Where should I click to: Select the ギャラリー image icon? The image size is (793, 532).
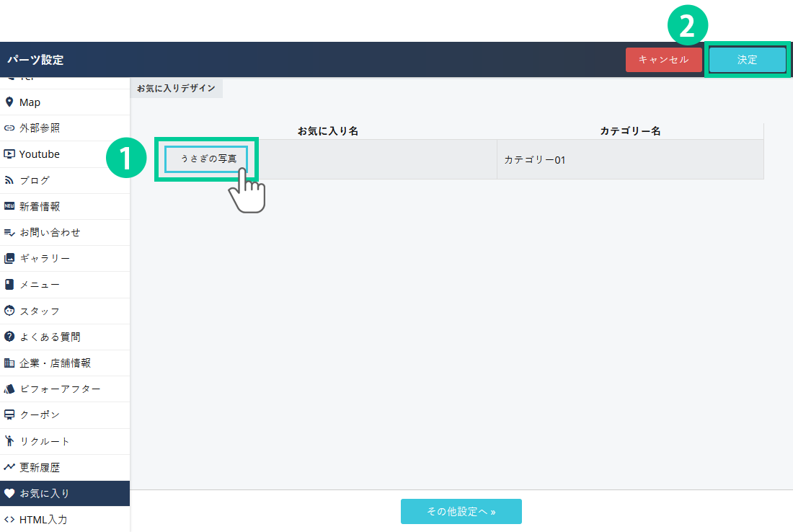tap(9, 258)
